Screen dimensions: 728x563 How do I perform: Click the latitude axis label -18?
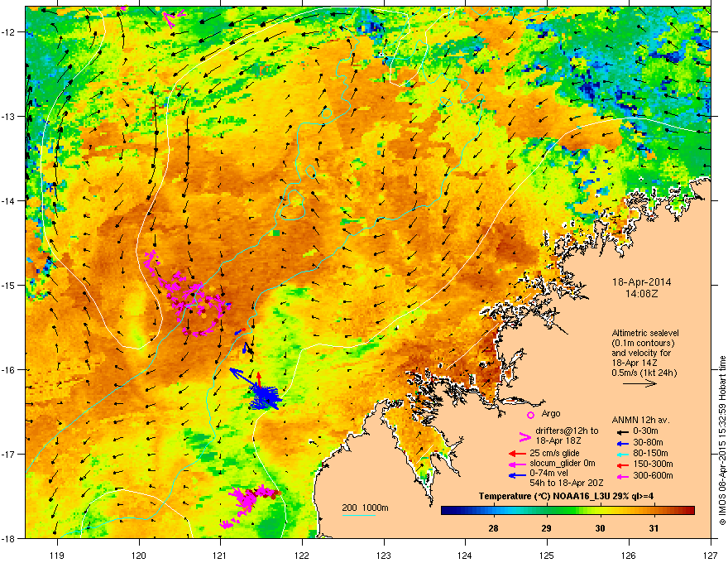(8, 538)
